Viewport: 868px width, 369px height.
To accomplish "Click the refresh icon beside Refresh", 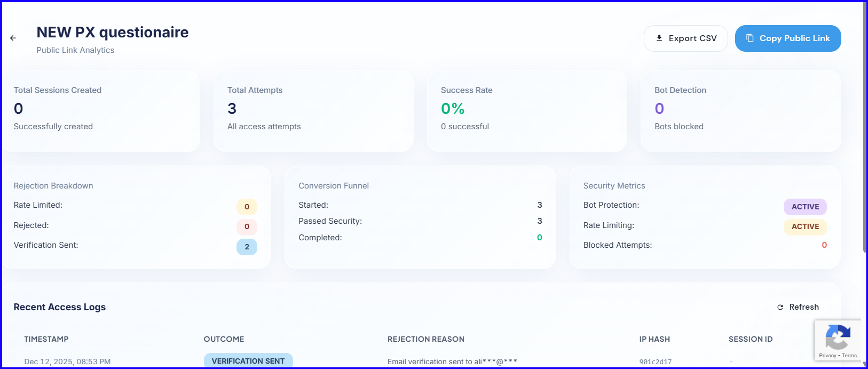I will [780, 307].
